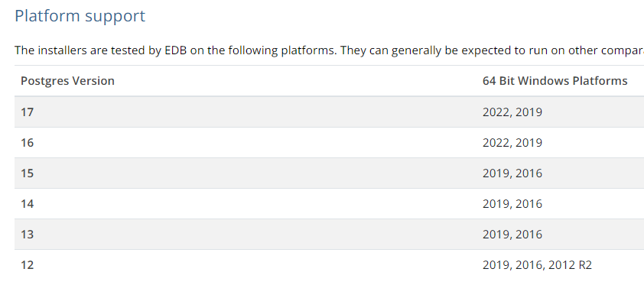Select "2019, 2016" in version 13 row

point(512,234)
